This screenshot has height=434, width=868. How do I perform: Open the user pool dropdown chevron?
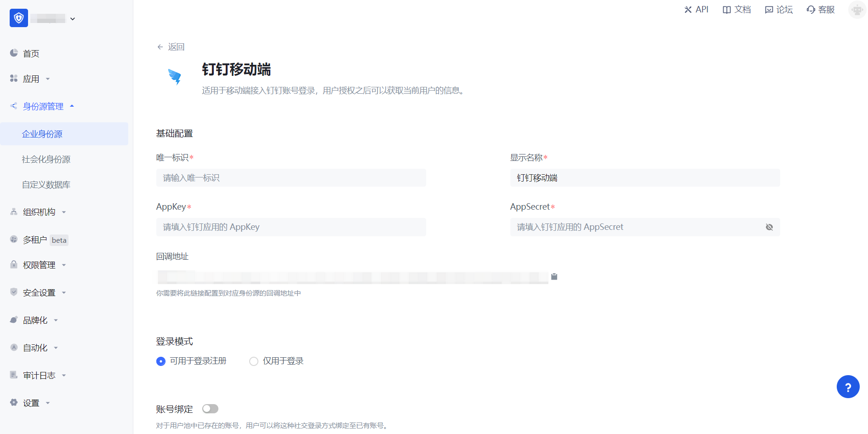[73, 19]
